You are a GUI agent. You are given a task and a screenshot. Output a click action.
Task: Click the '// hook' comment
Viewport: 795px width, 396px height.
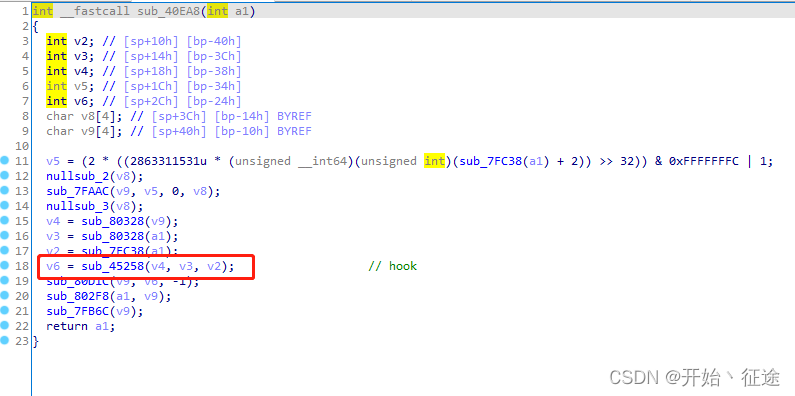(x=393, y=266)
